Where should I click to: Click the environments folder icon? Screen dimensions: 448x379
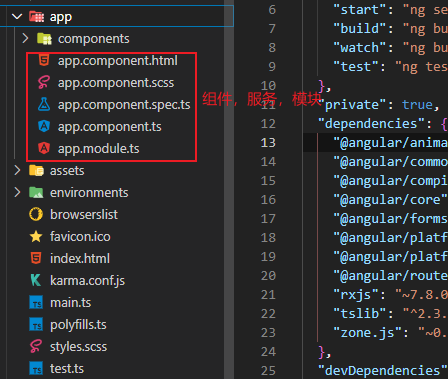pos(36,192)
